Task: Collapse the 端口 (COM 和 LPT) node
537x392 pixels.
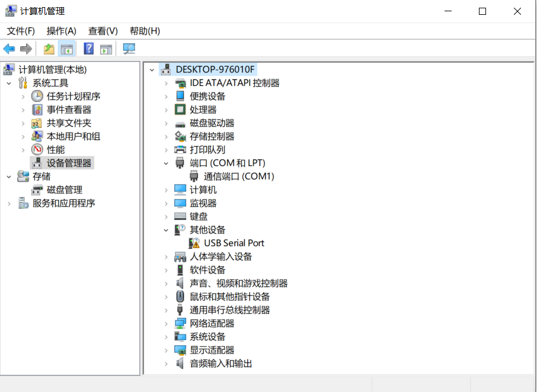Action: 167,163
